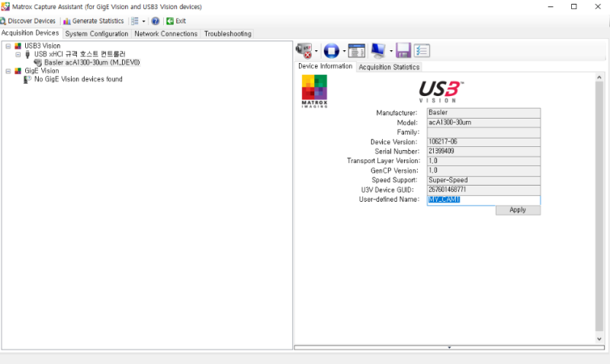Viewport: 610px width, 364px height.
Task: Collapse the USB3 Vision tree node
Action: pyautogui.click(x=8, y=46)
